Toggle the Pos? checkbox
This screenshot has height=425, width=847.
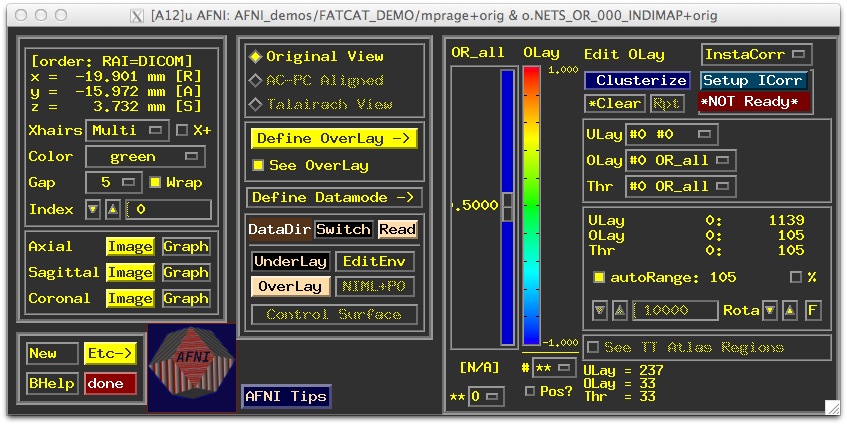530,391
